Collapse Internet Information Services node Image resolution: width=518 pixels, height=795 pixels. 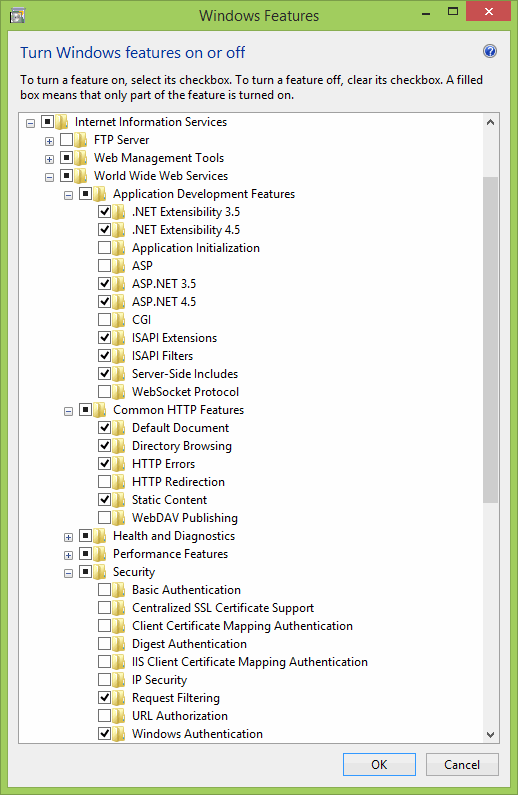(x=30, y=123)
